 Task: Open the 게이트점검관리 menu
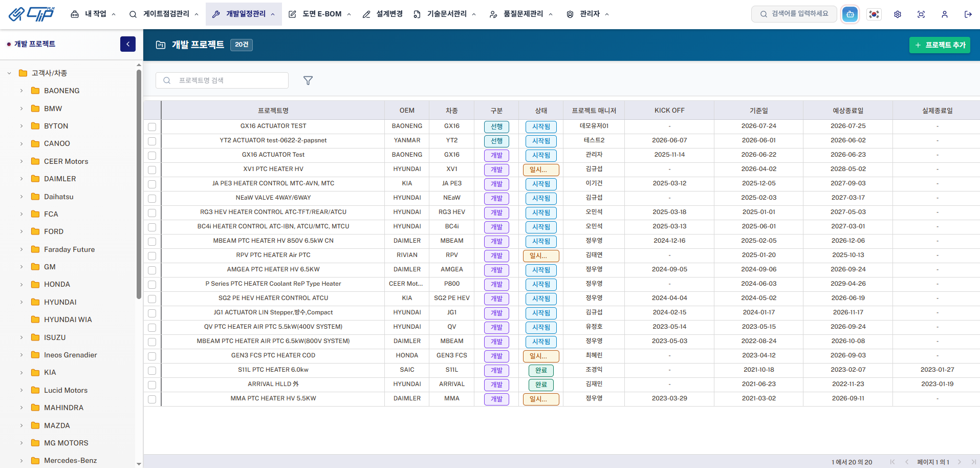coord(164,14)
